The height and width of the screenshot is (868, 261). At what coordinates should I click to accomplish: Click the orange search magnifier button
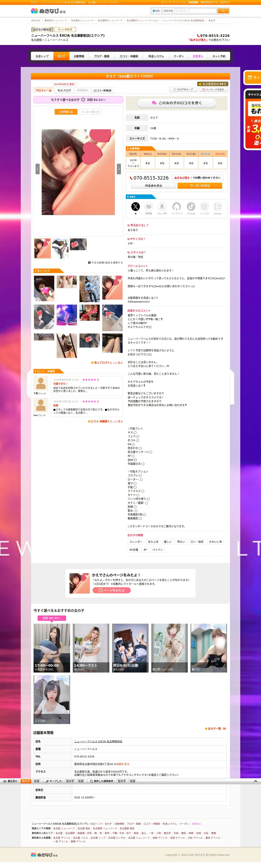tap(223, 11)
